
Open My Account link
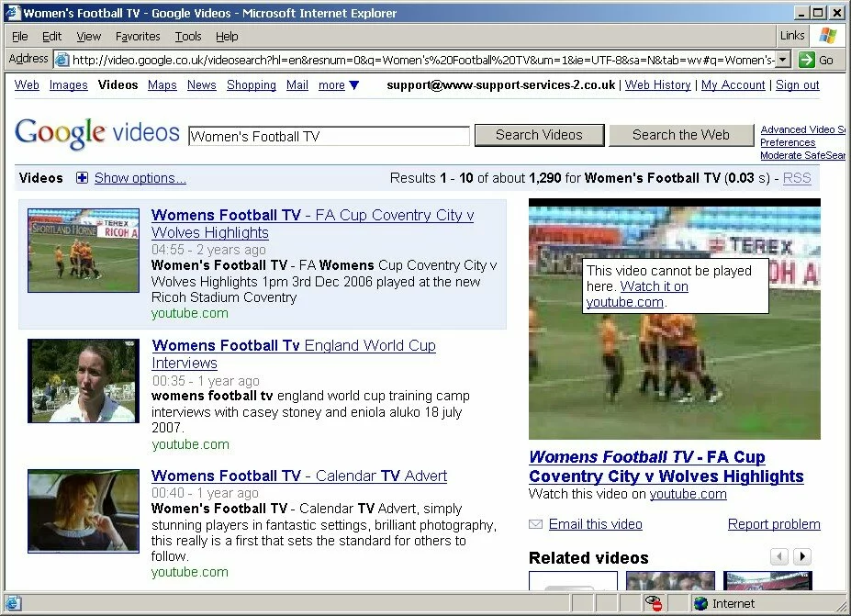733,85
